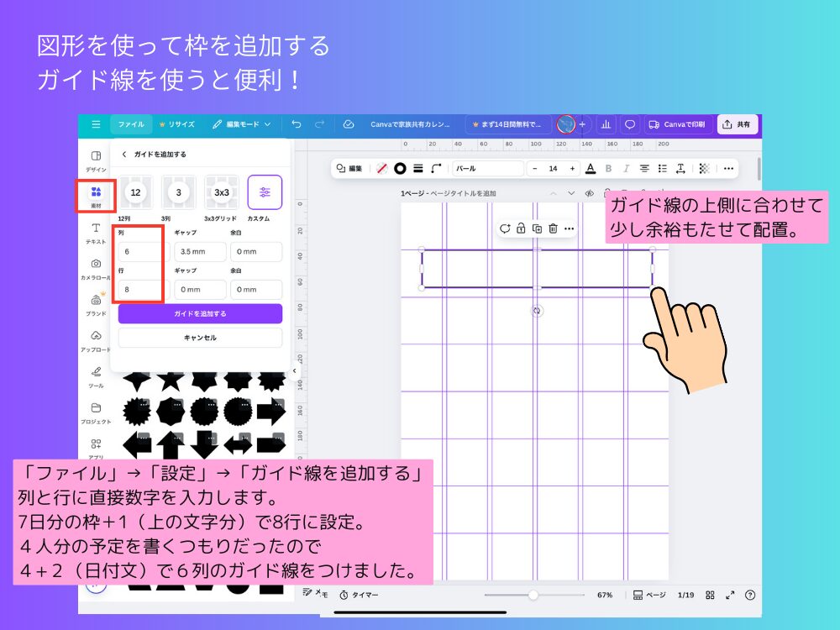Viewport: 840px width, 630px height.
Task: Open the パール font selector
Action: (487, 168)
